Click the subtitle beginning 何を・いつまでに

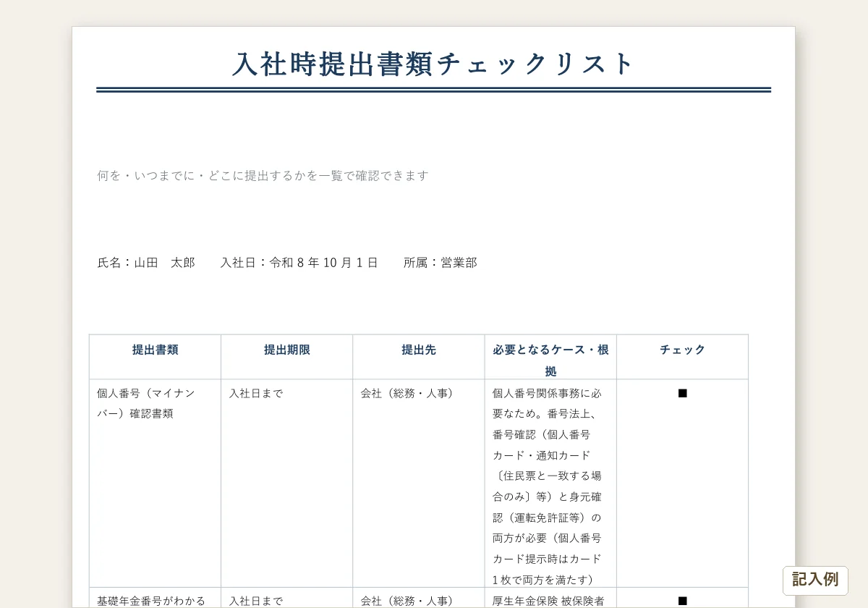[263, 175]
